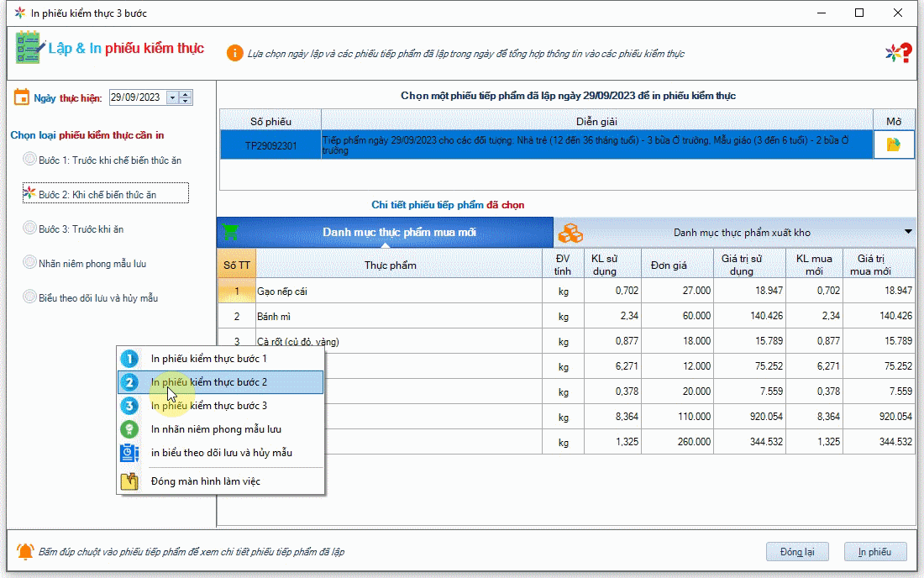Click the lightbulb icon for nhãn niêm phong
The width and height of the screenshot is (924, 578).
tap(129, 429)
